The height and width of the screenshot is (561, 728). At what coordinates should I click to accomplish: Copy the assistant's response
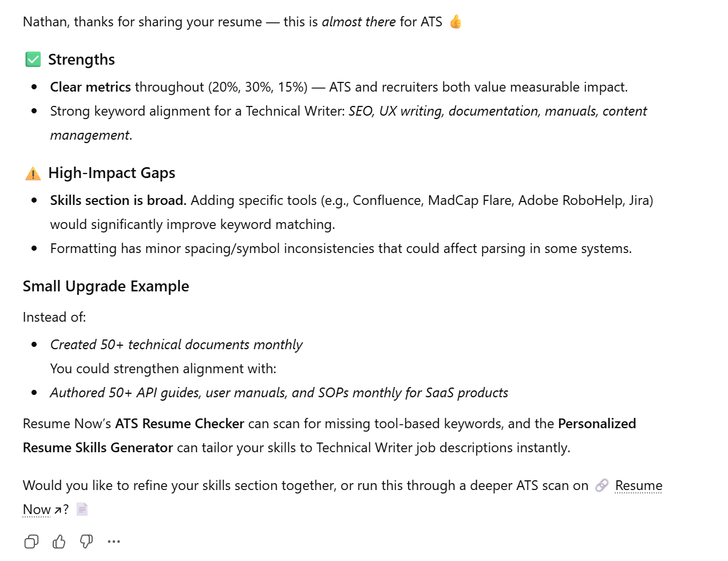click(x=31, y=541)
